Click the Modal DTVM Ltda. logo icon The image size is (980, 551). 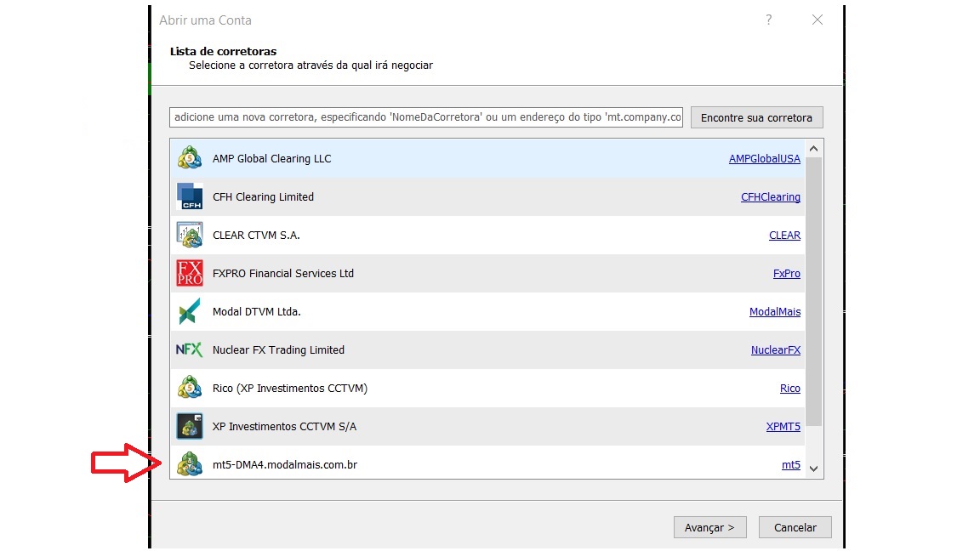point(190,312)
